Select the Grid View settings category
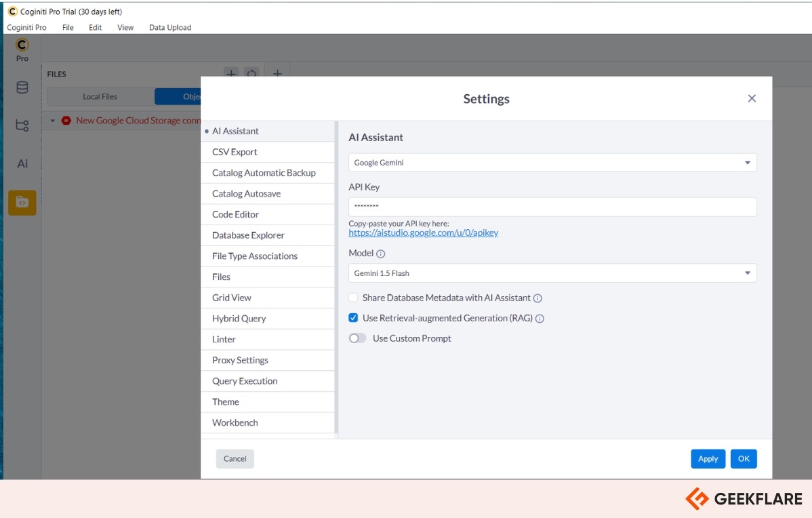812x518 pixels. pos(268,298)
